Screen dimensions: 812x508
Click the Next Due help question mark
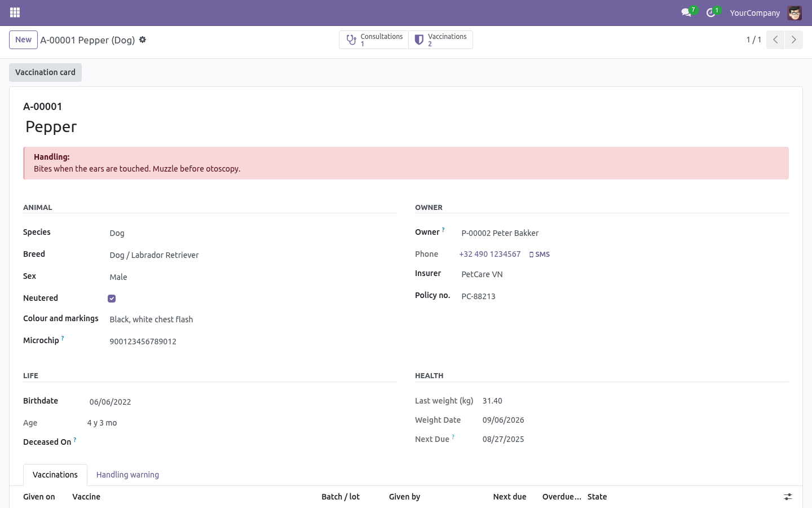tap(453, 437)
